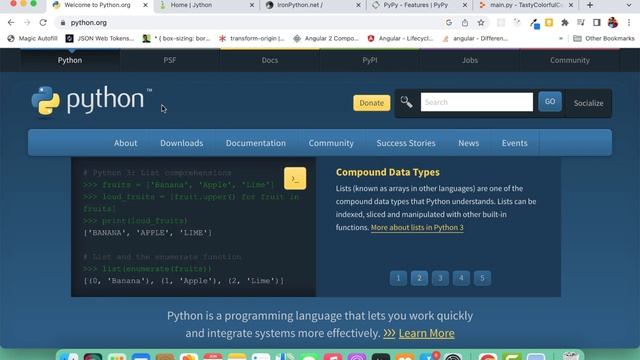Open the Documentation menu
The width and height of the screenshot is (640, 360).
point(256,143)
